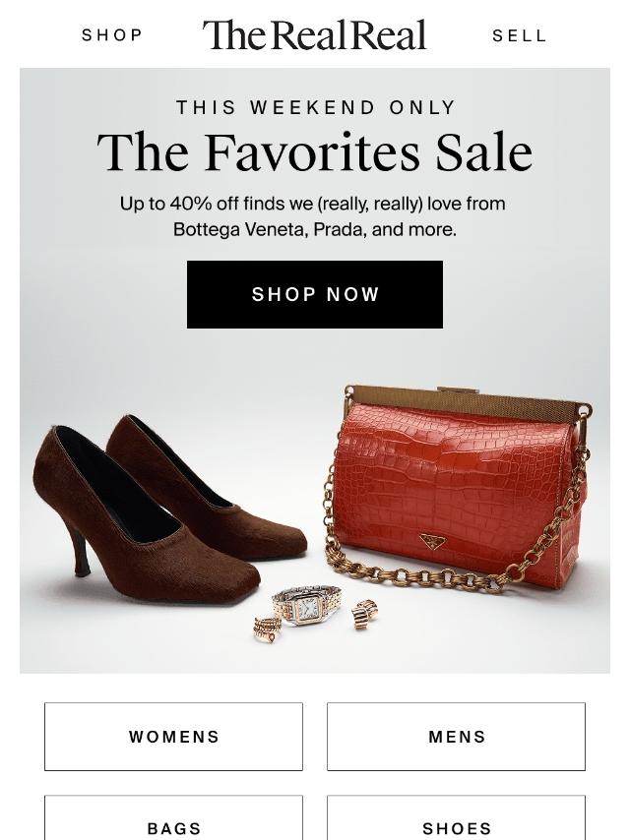Click the SHOP link in header
Screen dimensions: 630x840
click(112, 35)
